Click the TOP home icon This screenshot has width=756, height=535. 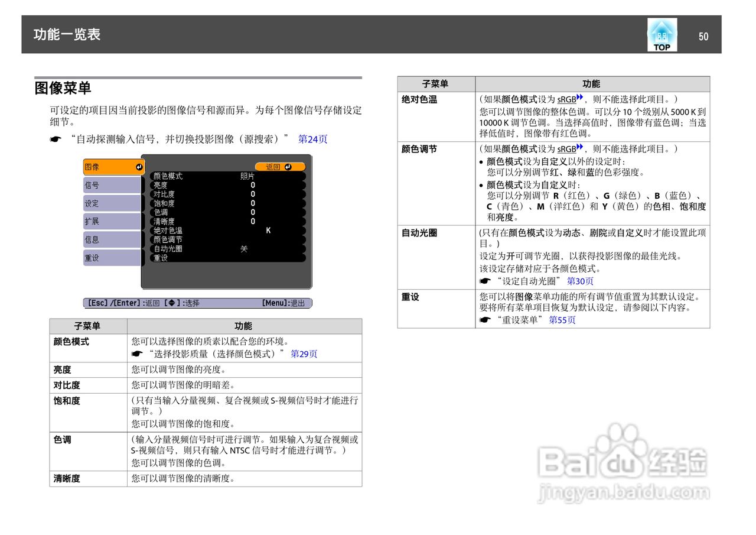click(x=662, y=35)
